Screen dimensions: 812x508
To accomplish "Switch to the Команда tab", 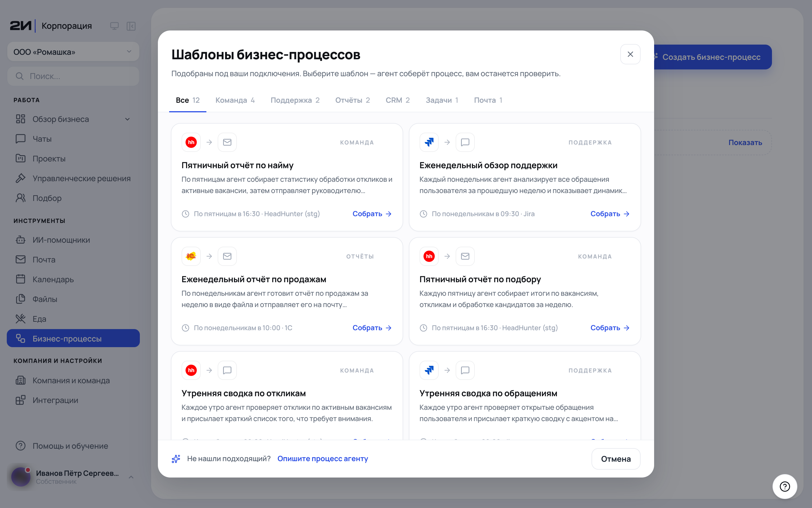I will (235, 100).
